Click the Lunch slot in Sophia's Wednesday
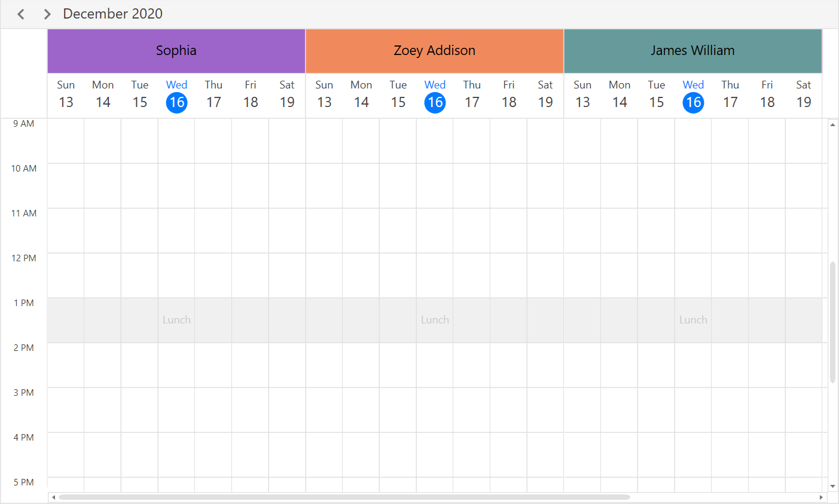Image resolution: width=839 pixels, height=504 pixels. pyautogui.click(x=176, y=320)
